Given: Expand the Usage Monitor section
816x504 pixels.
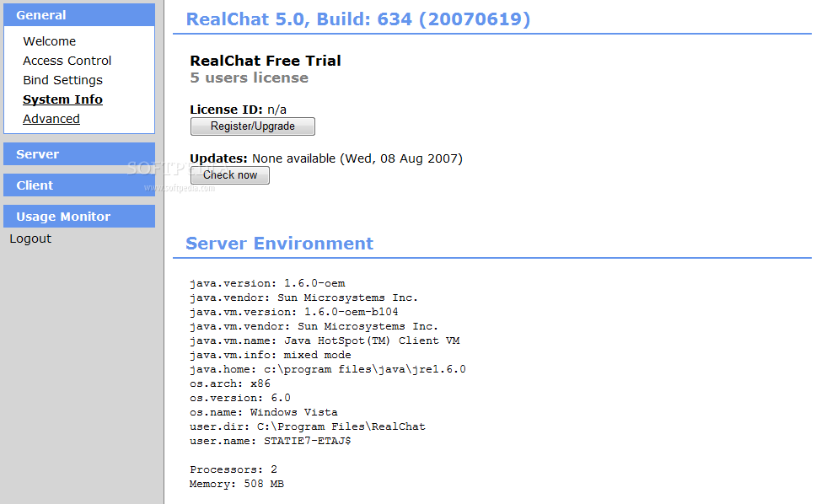Looking at the screenshot, I should (79, 217).
